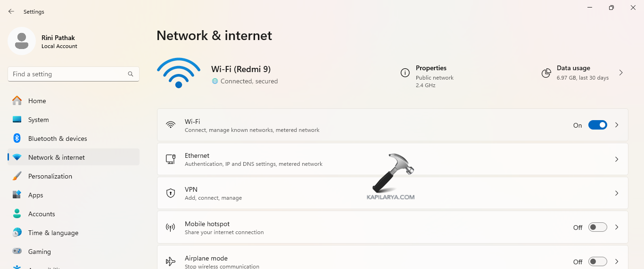Enable the Mobile hotspot toggle
The image size is (644, 269).
[x=597, y=228]
